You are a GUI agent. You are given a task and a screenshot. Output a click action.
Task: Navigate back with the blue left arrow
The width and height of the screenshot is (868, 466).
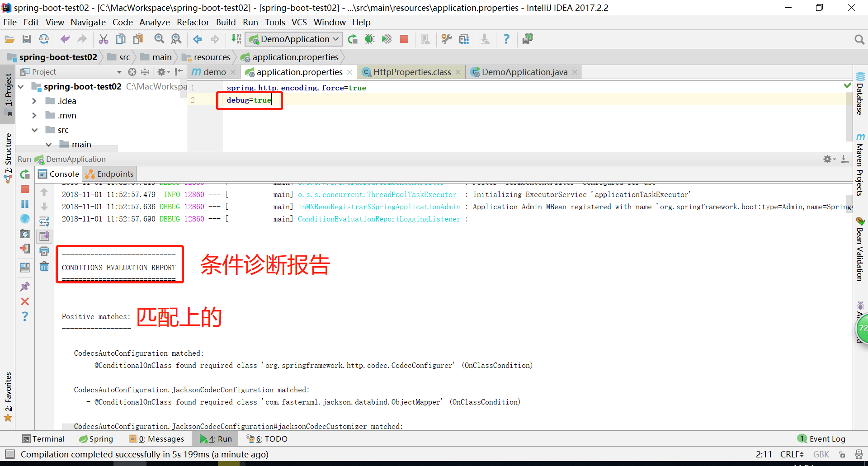[x=198, y=39]
